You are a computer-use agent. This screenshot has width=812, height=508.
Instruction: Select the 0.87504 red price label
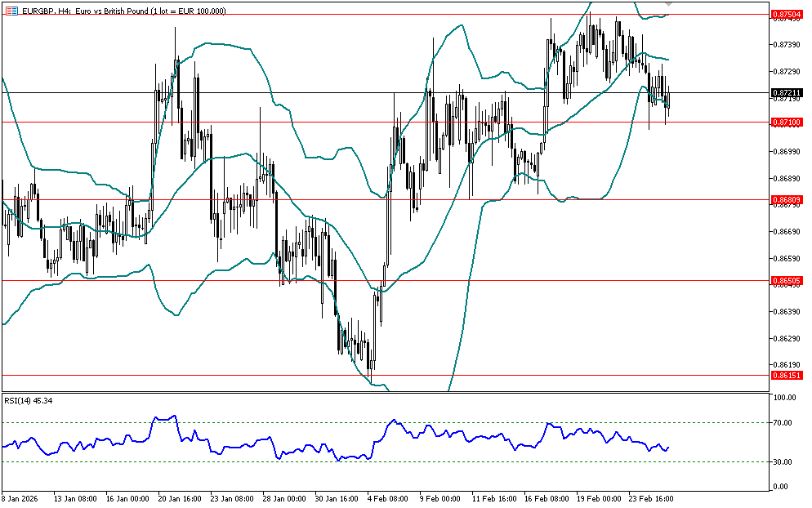click(x=785, y=14)
